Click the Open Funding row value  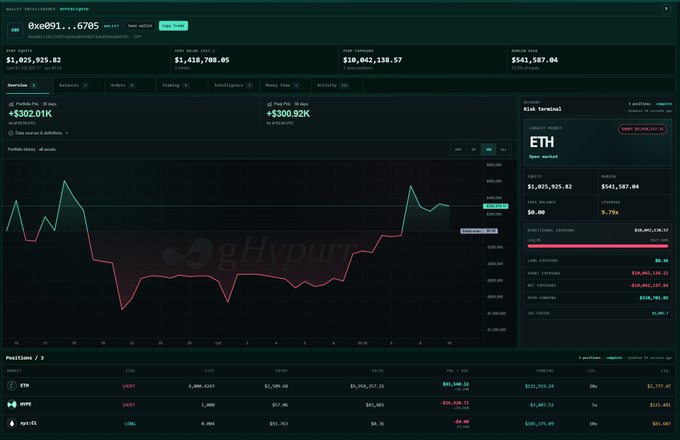(x=654, y=298)
